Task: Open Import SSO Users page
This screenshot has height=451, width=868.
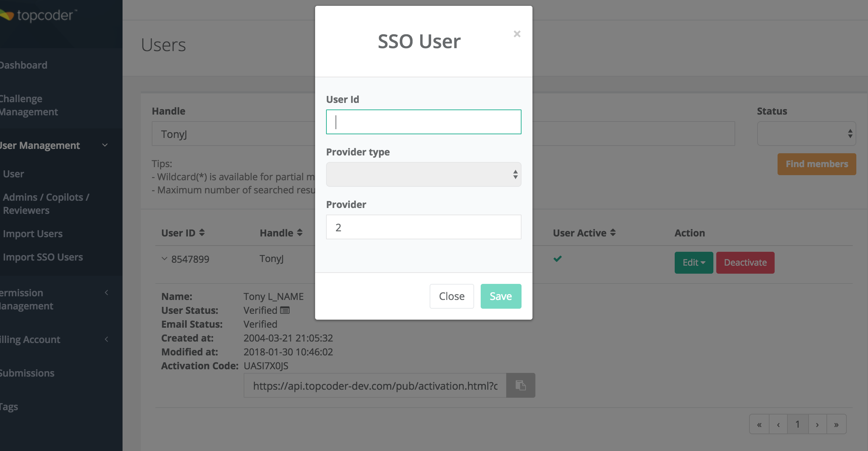Action: [x=43, y=257]
